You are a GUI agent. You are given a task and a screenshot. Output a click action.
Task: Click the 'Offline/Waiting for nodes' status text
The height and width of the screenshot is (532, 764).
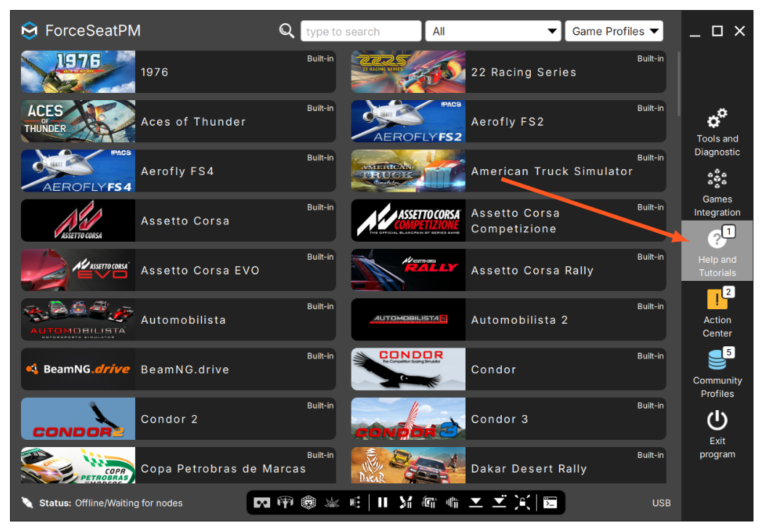point(129,503)
